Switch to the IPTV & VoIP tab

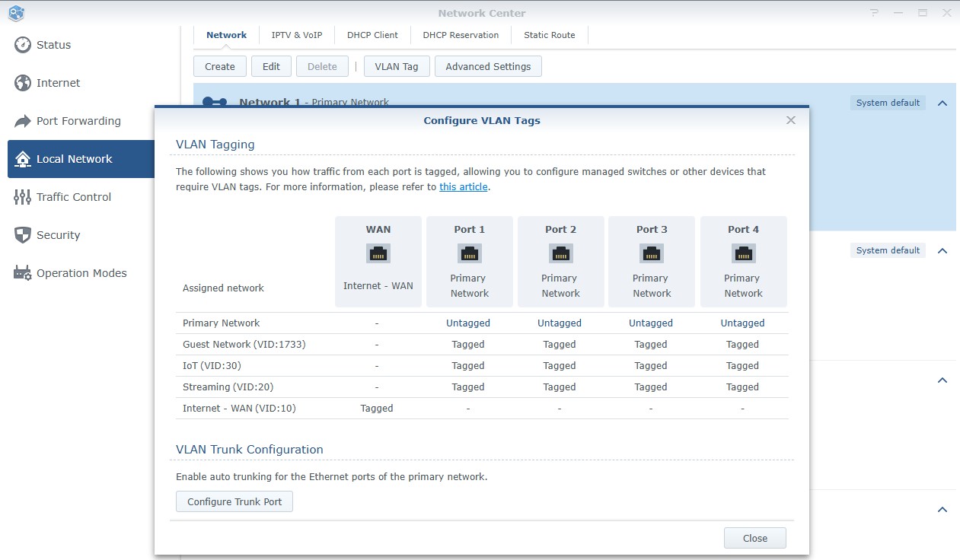coord(297,35)
